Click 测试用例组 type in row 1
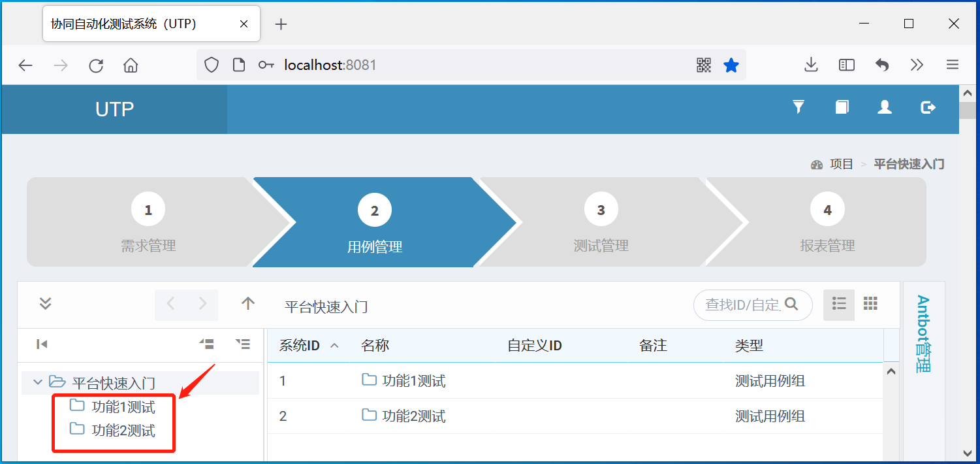Screen dimensions: 980x464 tap(770, 380)
